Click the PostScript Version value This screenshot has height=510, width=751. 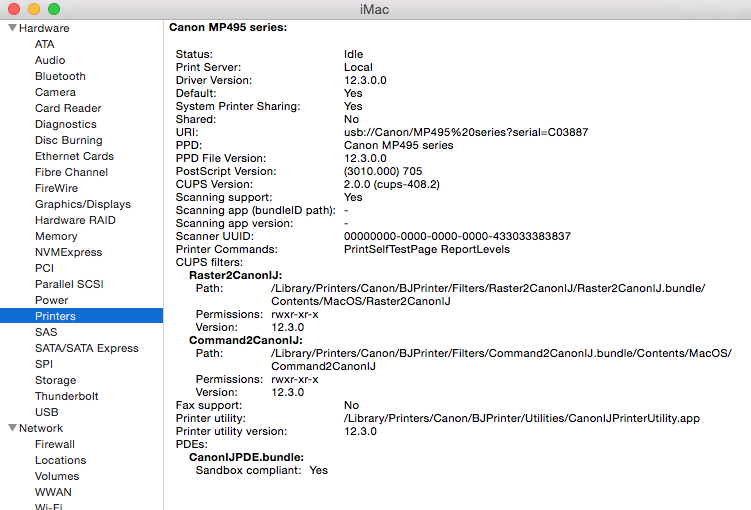point(383,171)
